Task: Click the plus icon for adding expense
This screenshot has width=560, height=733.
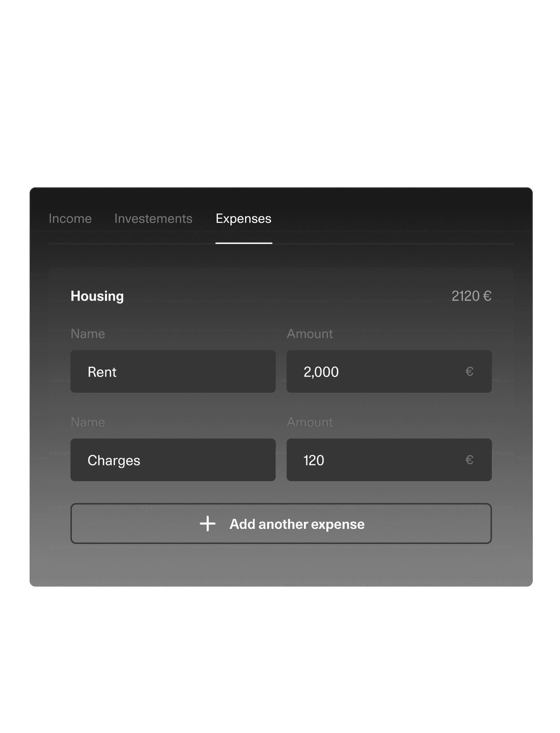Action: point(208,524)
